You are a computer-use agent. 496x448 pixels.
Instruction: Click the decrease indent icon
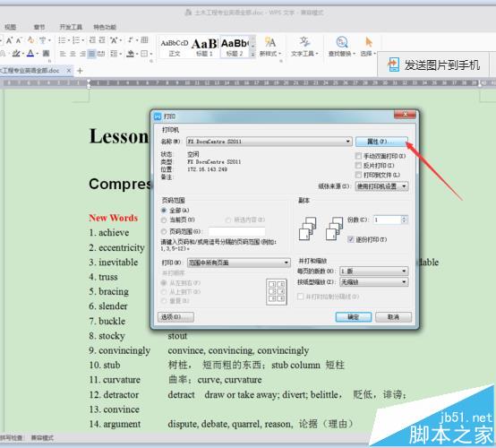click(x=92, y=40)
